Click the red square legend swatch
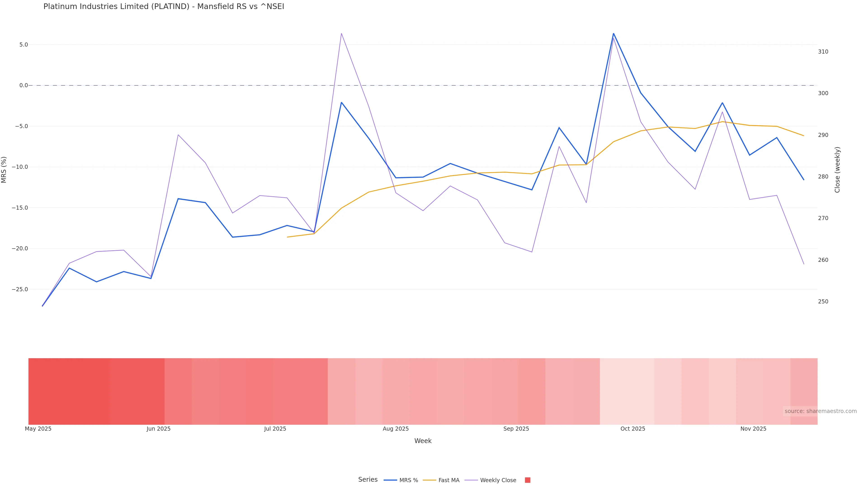The height and width of the screenshot is (488, 868). coord(528,480)
